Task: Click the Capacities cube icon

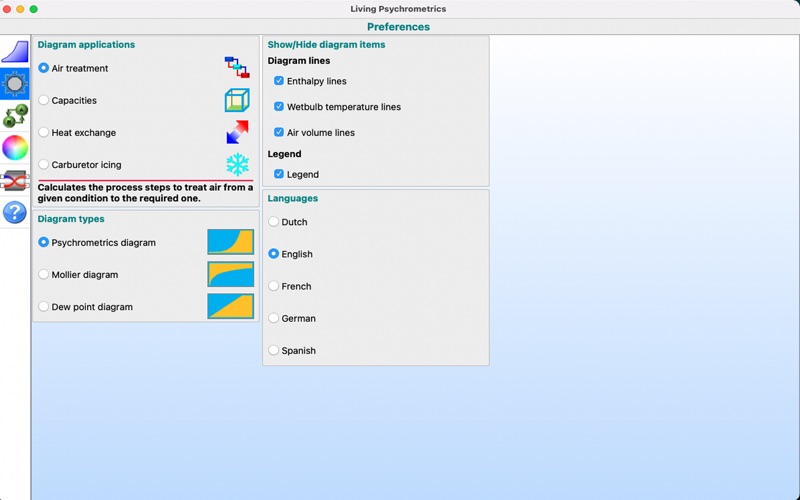Action: pyautogui.click(x=237, y=100)
